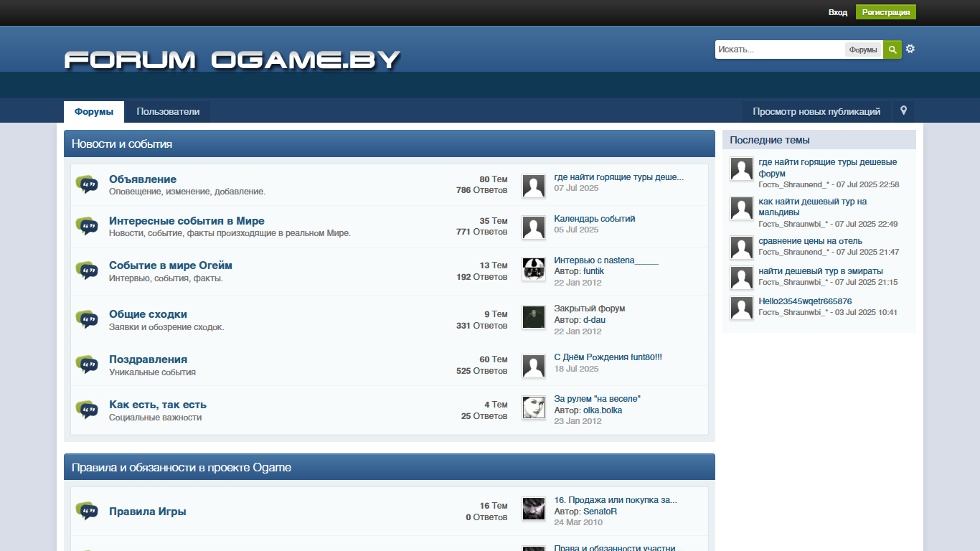Open last post 'где найти горящие туры деше...'
The height and width of the screenshot is (551, 980).
coord(619,177)
